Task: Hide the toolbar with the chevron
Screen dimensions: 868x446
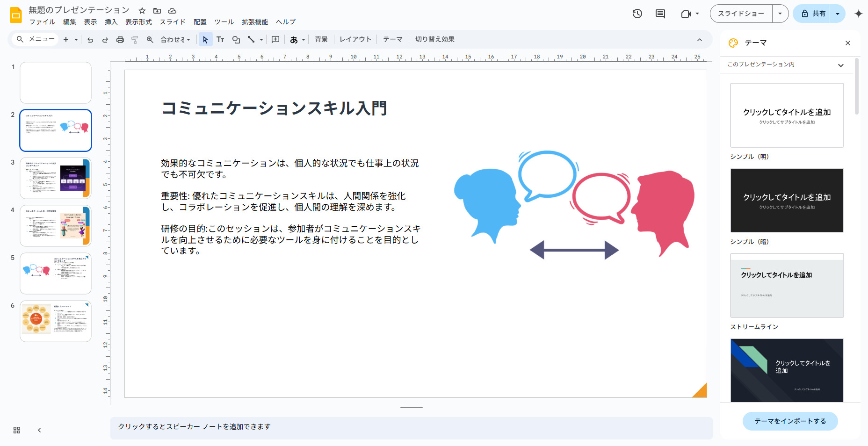Action: point(700,39)
